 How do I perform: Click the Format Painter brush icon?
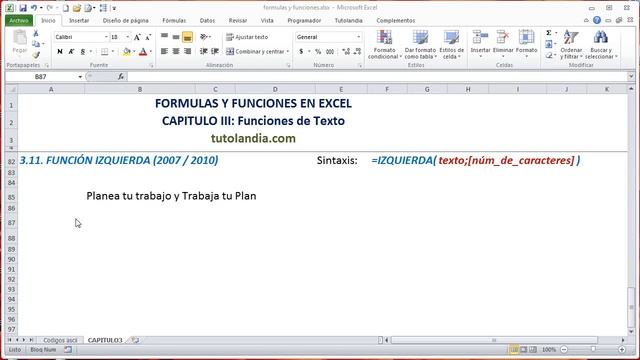[36, 54]
